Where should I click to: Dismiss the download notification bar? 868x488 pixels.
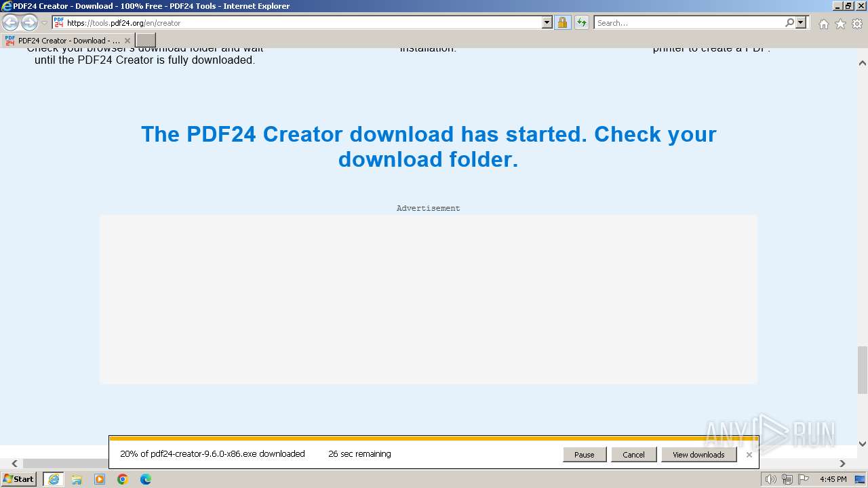pos(749,455)
